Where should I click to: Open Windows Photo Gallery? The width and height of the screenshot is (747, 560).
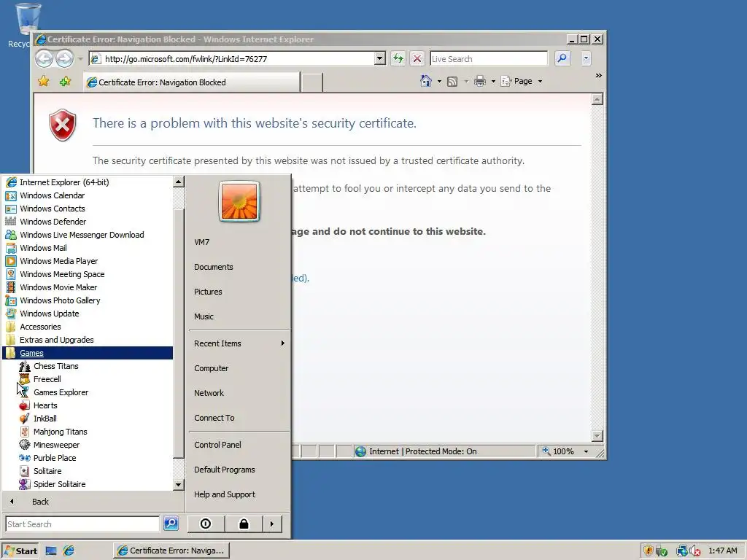tap(60, 300)
